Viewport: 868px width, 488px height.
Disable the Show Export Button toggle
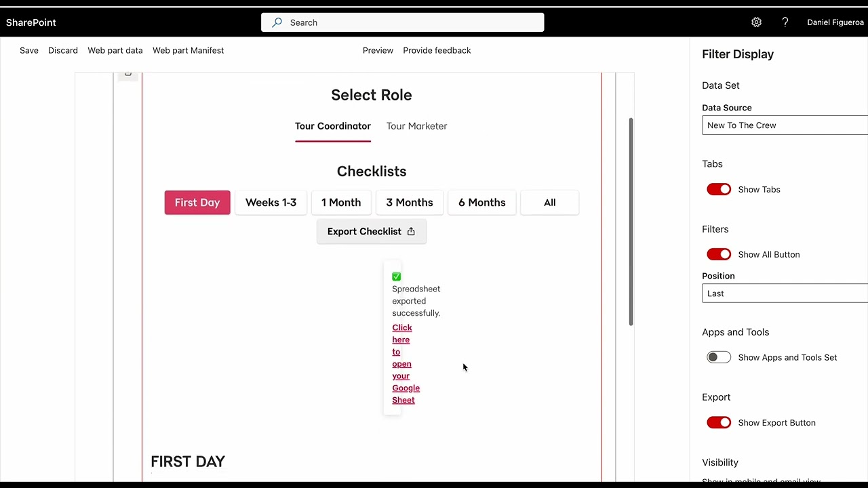click(719, 423)
